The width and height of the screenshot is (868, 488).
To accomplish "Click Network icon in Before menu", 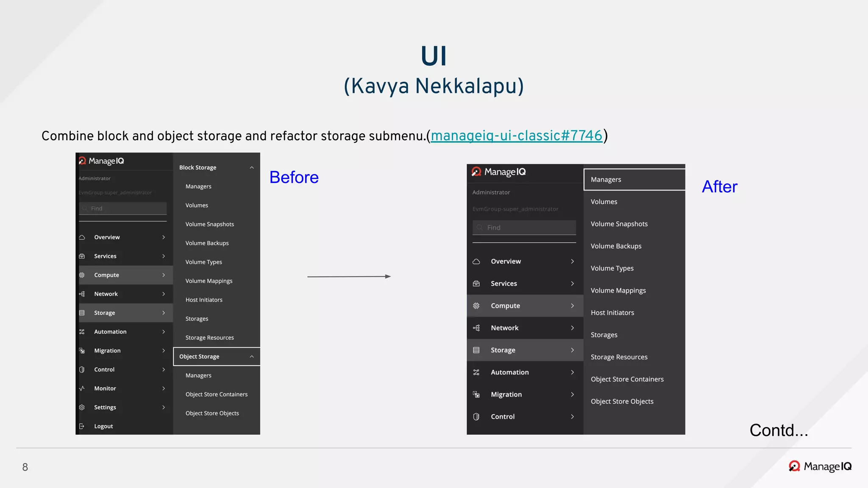I will (x=82, y=294).
